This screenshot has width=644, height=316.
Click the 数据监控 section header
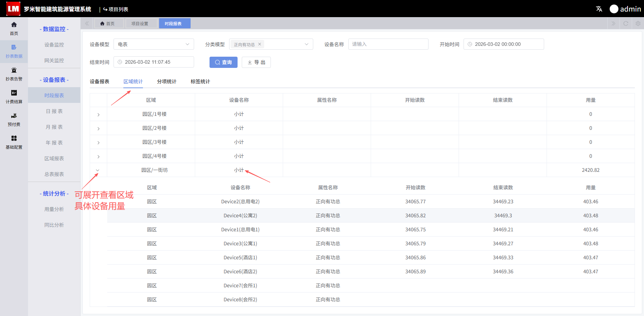coord(54,29)
